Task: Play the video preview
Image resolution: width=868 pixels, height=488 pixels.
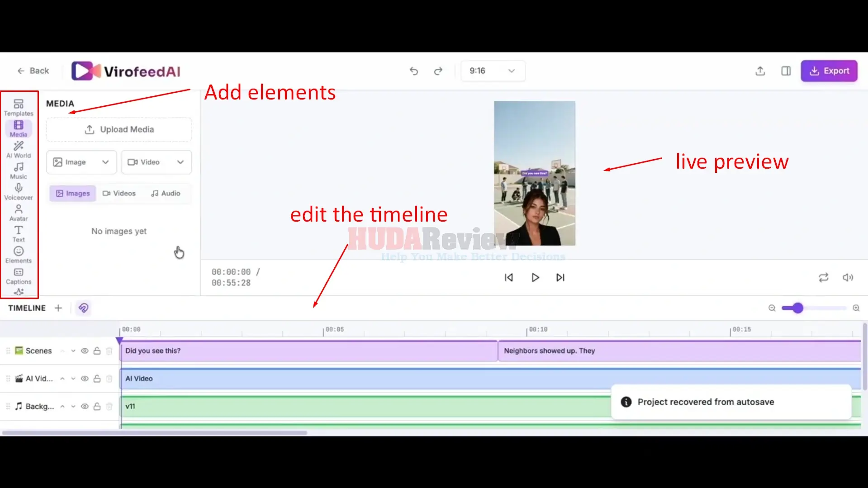Action: pos(535,277)
